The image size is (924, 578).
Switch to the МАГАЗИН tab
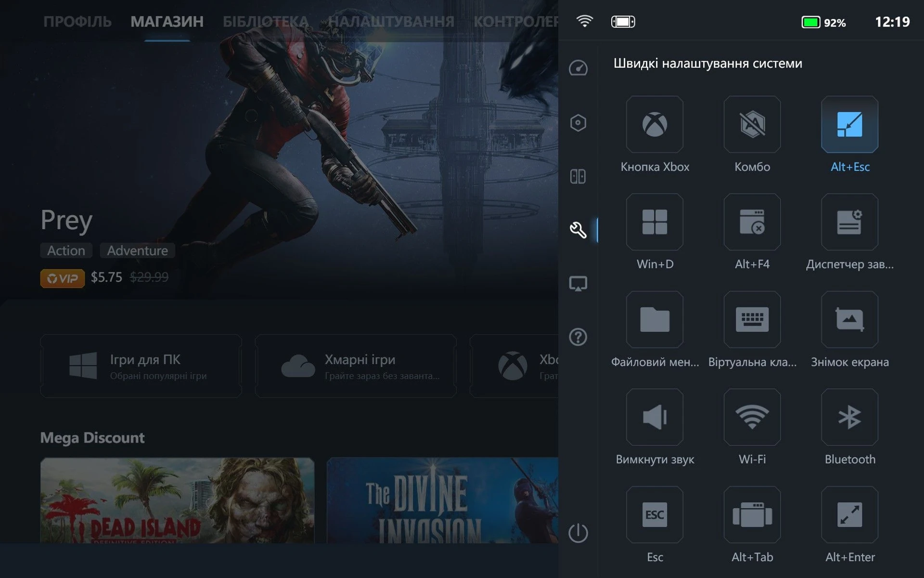coord(167,22)
